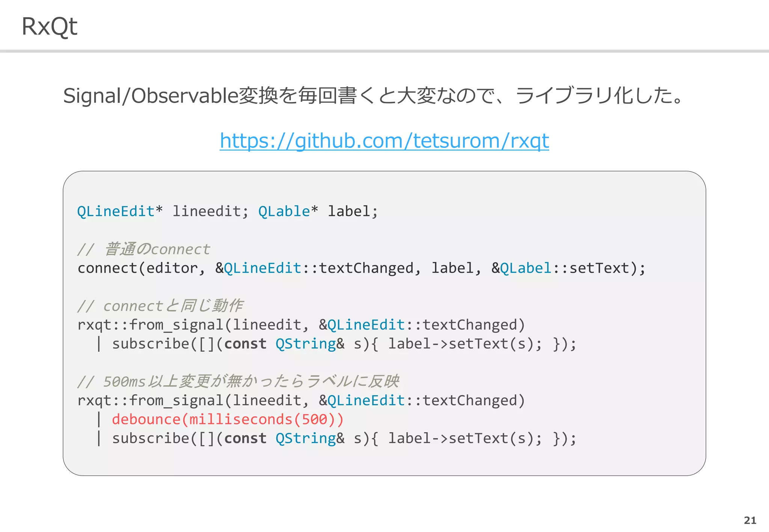The width and height of the screenshot is (769, 532).
Task: Open the github.com/tetsurom/rxqt link
Action: [x=384, y=141]
